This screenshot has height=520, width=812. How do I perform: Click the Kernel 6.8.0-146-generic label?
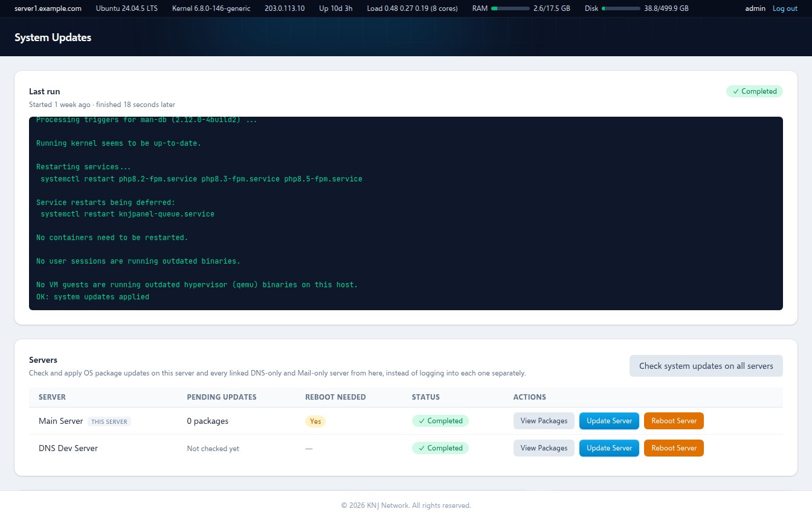(x=211, y=8)
